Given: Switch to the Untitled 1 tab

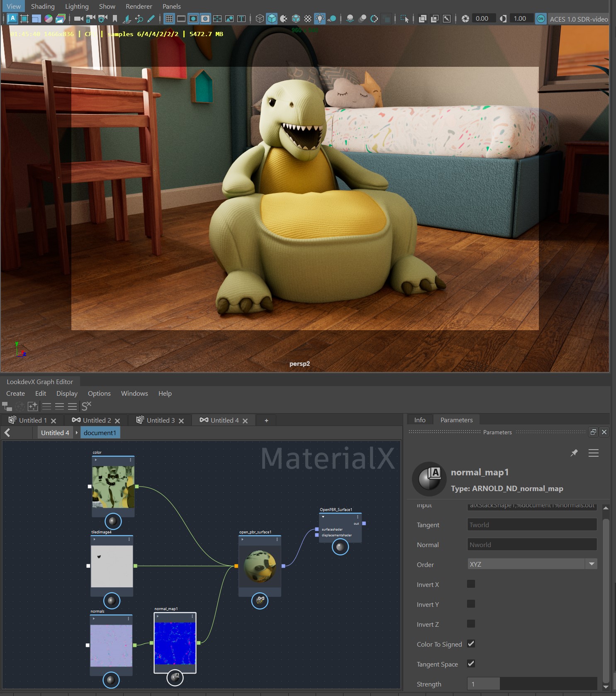Looking at the screenshot, I should coord(32,420).
